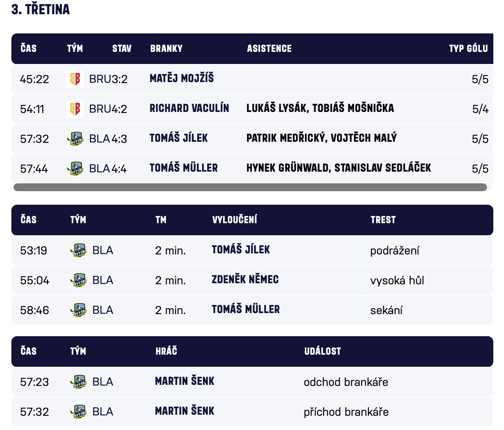504x430 pixels.
Task: Click assist names Lukáš Lysák, Tobiáš Mošnička
Action: point(320,108)
